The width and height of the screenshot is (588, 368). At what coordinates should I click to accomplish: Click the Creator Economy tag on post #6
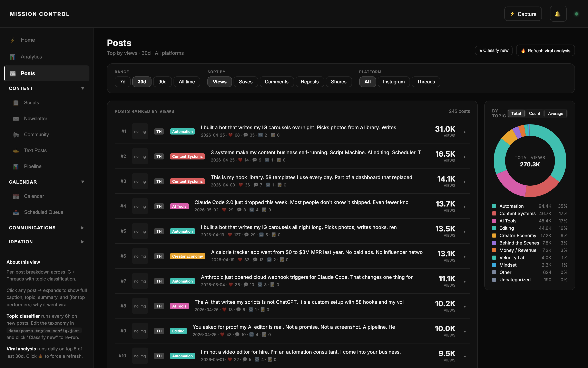[x=187, y=256]
